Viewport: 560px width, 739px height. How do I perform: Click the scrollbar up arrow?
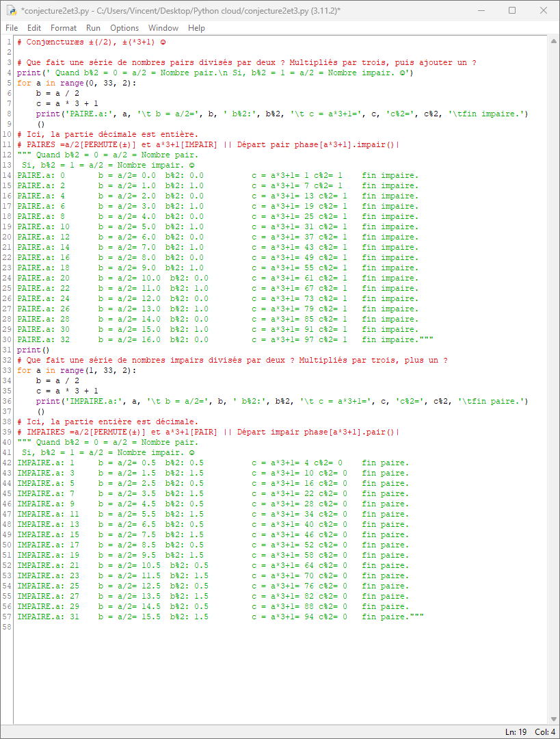point(553,41)
